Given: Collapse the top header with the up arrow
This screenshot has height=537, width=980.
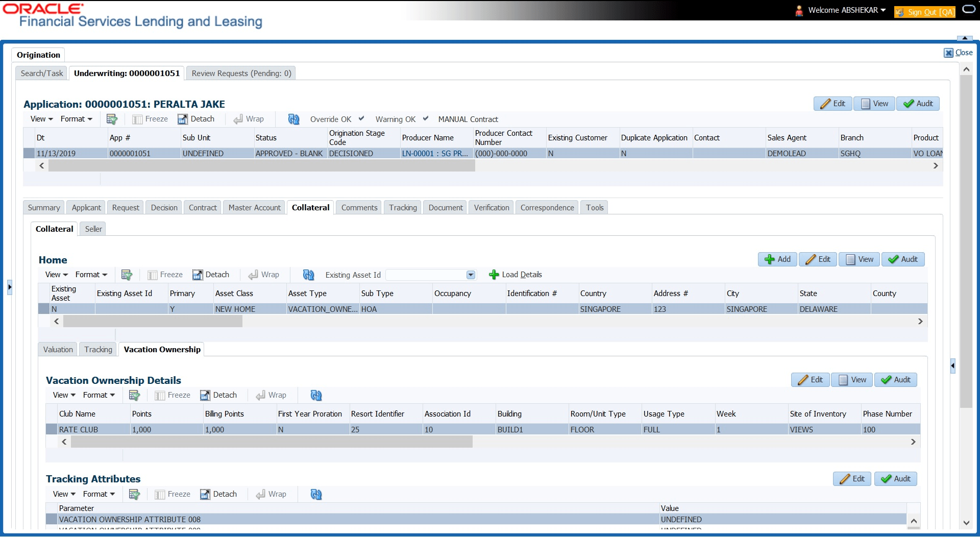Looking at the screenshot, I should [x=965, y=38].
